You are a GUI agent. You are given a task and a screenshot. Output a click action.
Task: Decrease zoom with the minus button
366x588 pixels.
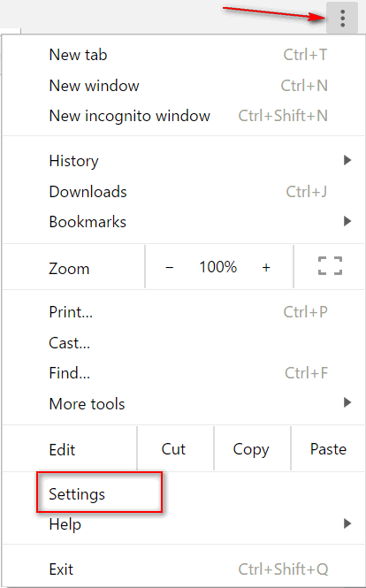coord(170,267)
